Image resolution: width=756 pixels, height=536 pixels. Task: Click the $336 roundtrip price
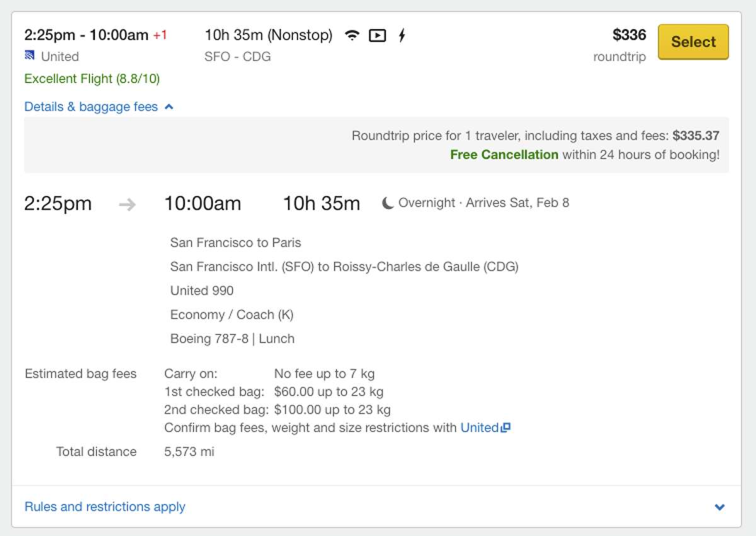[629, 35]
